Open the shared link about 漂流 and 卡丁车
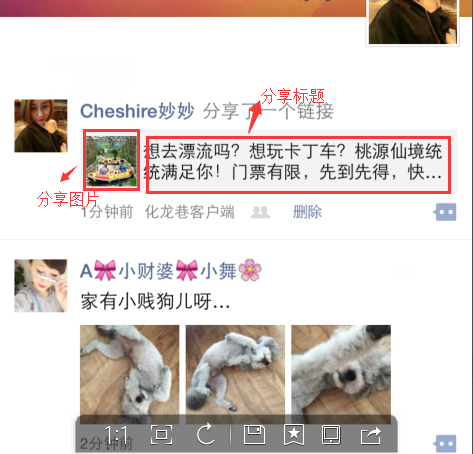Viewport: 473px width, 454px height. pyautogui.click(x=293, y=161)
